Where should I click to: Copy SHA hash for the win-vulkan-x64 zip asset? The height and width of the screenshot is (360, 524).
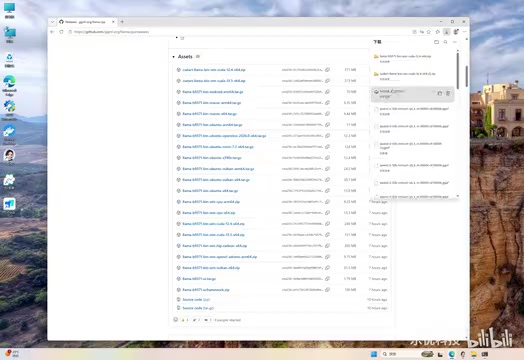point(328,268)
